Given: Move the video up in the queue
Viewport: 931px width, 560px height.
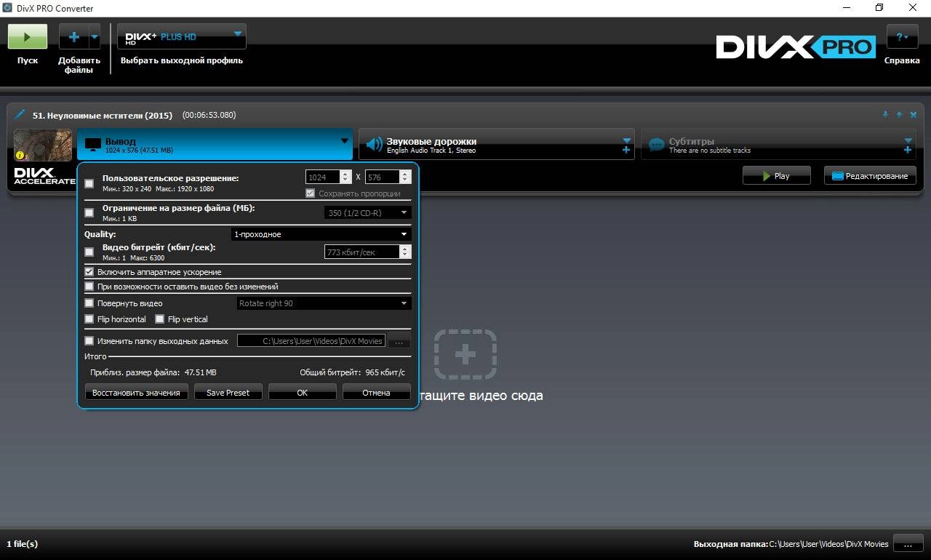Looking at the screenshot, I should tap(899, 114).
